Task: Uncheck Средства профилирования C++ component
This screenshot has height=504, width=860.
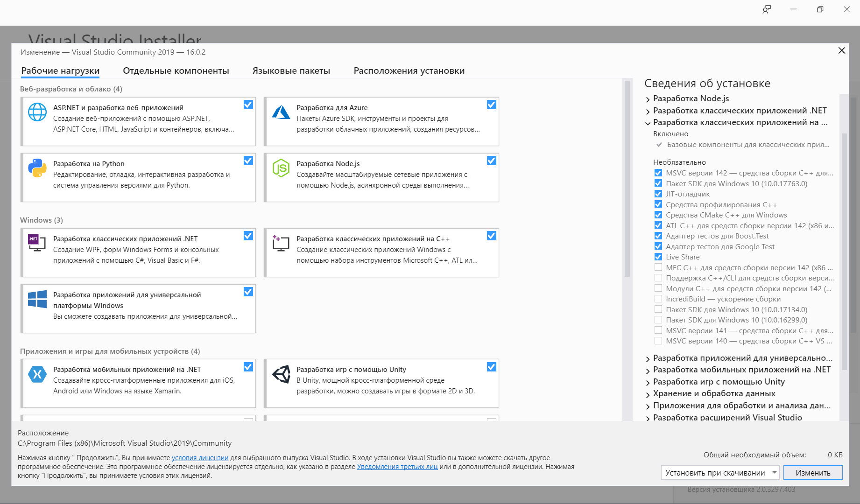Action: [658, 204]
